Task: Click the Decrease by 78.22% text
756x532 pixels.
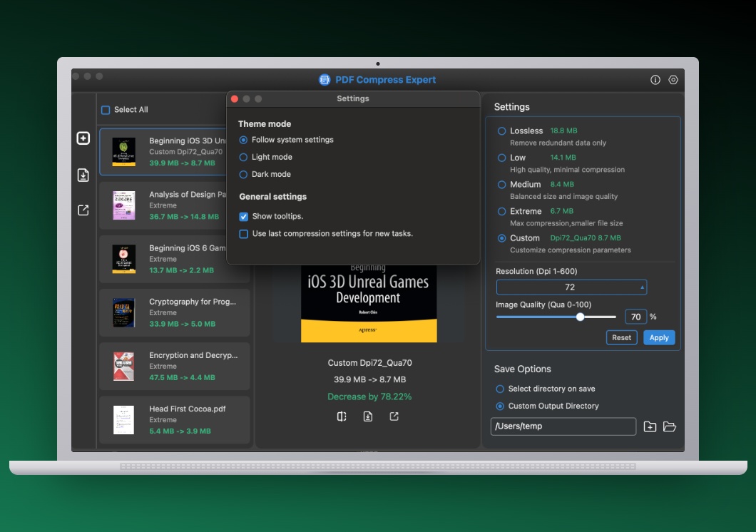Action: [369, 397]
